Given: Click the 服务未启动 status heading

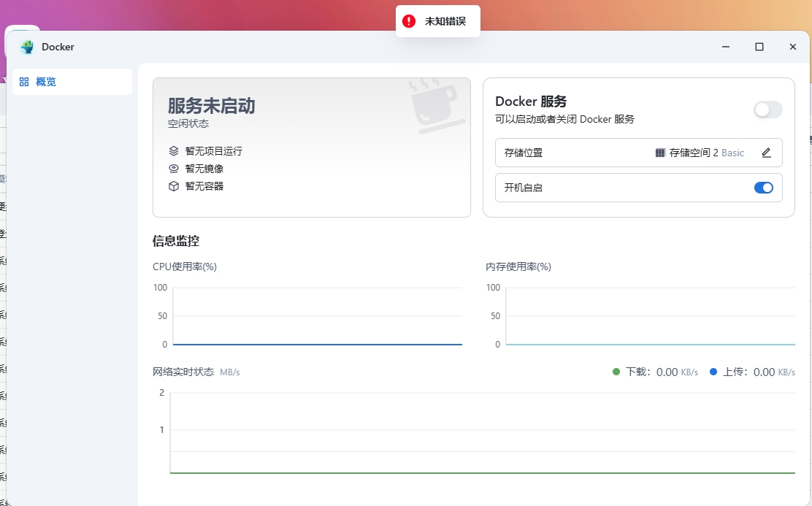Looking at the screenshot, I should coord(211,106).
